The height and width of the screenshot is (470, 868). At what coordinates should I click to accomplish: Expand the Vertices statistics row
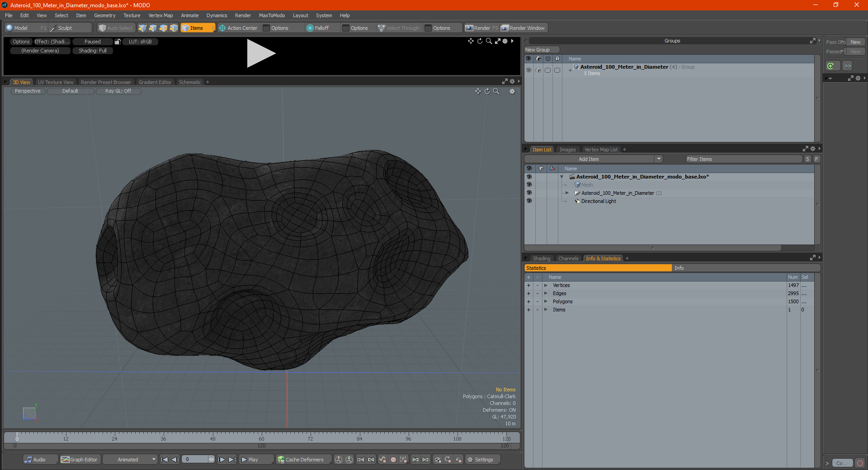546,285
